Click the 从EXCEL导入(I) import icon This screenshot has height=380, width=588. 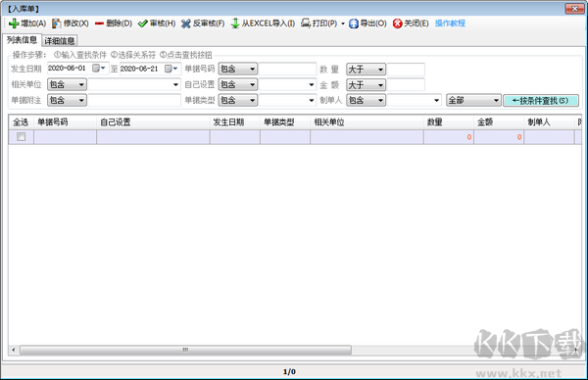(235, 24)
